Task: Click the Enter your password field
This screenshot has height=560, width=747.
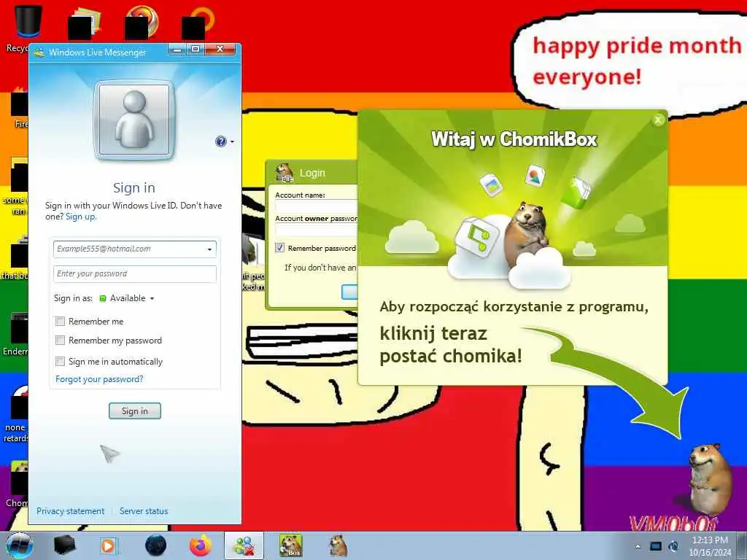Action: [135, 274]
